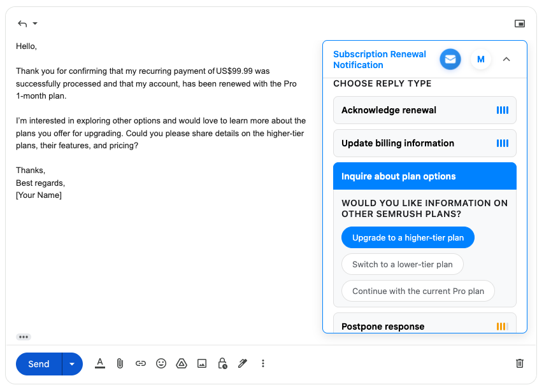Viewport: 544px width, 392px height.
Task: Open the Insert link tool
Action: point(140,363)
